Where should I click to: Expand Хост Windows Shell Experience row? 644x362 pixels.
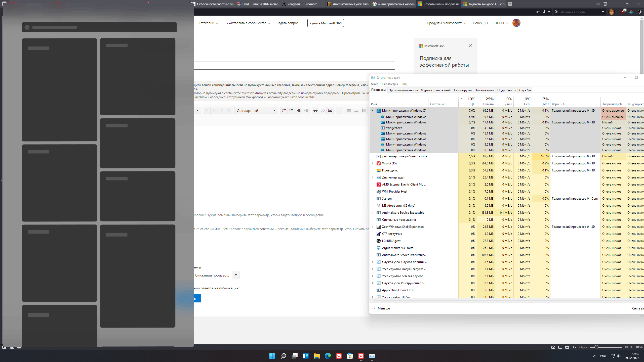(x=373, y=227)
